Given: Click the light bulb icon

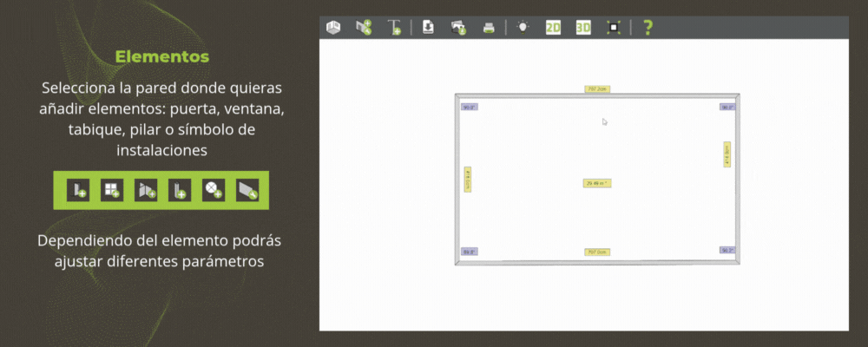Looking at the screenshot, I should click(523, 27).
